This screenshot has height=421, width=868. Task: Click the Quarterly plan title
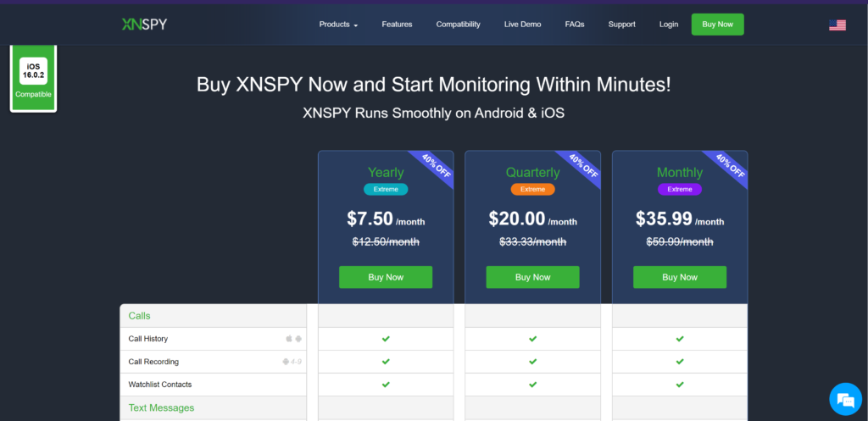point(532,173)
